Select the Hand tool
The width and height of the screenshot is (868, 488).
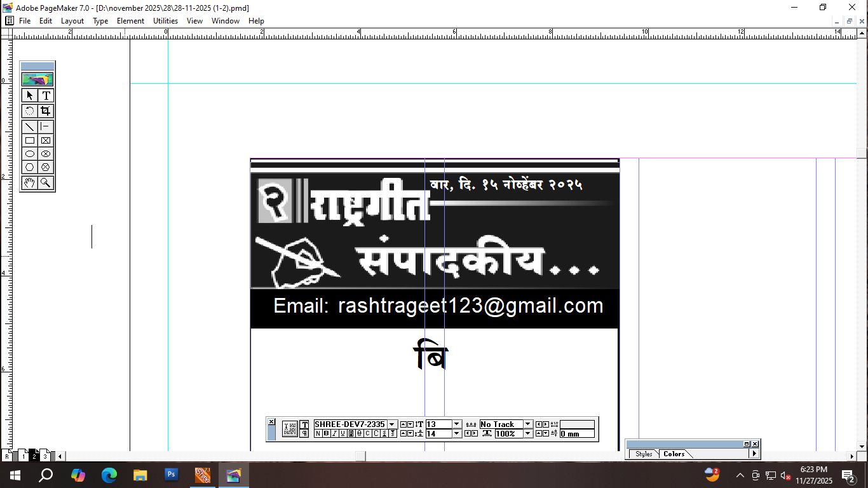29,183
